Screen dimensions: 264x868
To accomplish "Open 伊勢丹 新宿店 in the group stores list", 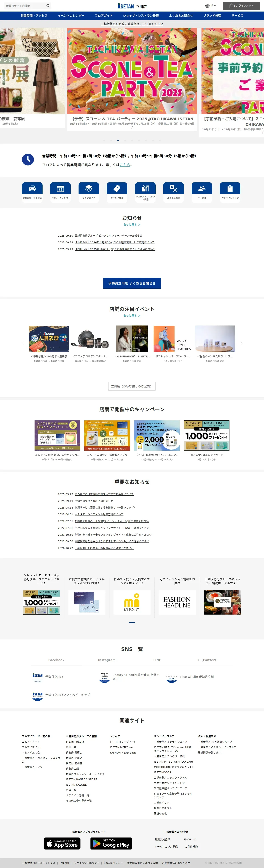I will [x=74, y=752].
